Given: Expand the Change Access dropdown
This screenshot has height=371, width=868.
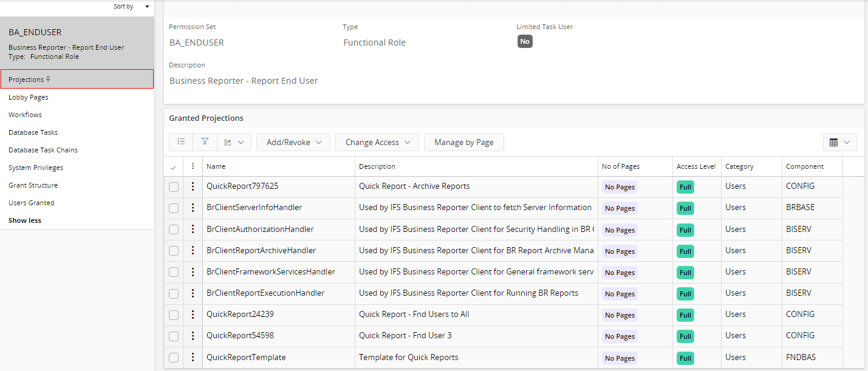Looking at the screenshot, I should click(x=377, y=141).
